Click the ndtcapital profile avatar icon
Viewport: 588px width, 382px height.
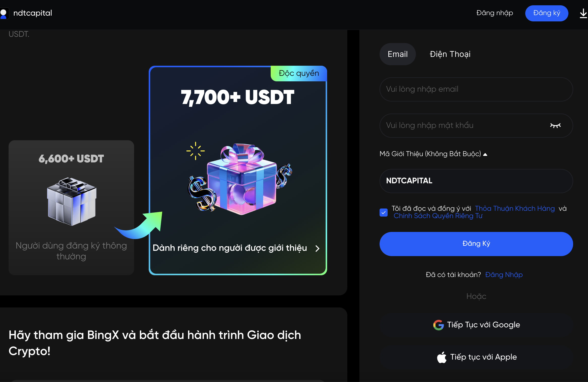point(4,14)
